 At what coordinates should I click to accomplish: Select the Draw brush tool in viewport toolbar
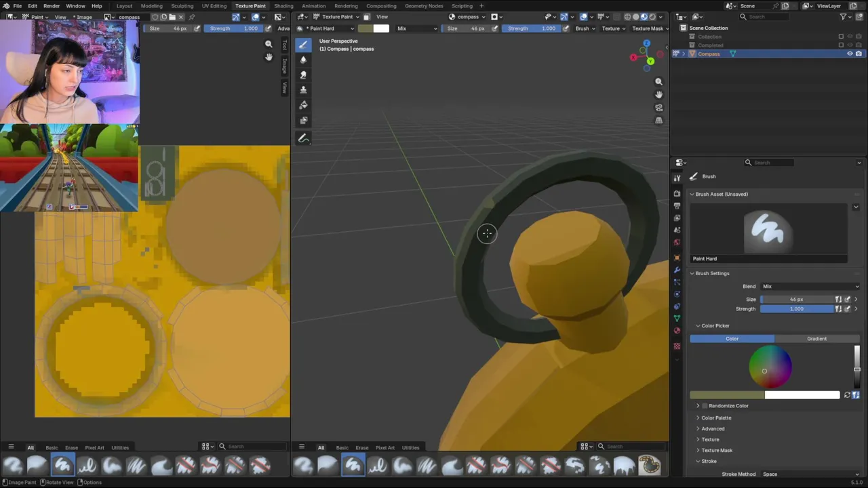click(x=303, y=45)
